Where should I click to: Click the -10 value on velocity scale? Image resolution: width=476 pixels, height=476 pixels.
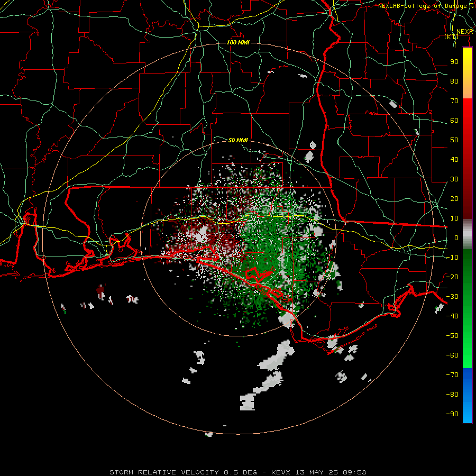click(452, 258)
